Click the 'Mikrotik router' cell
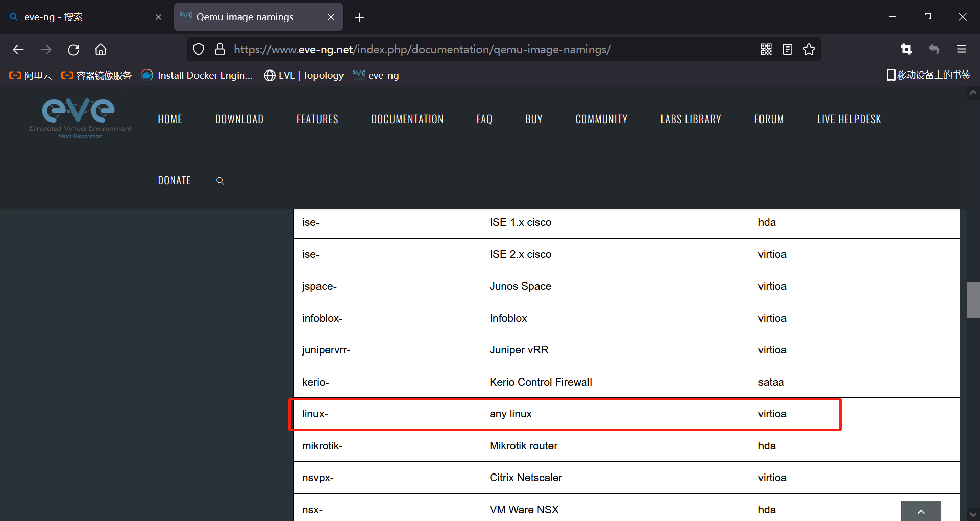 point(616,446)
